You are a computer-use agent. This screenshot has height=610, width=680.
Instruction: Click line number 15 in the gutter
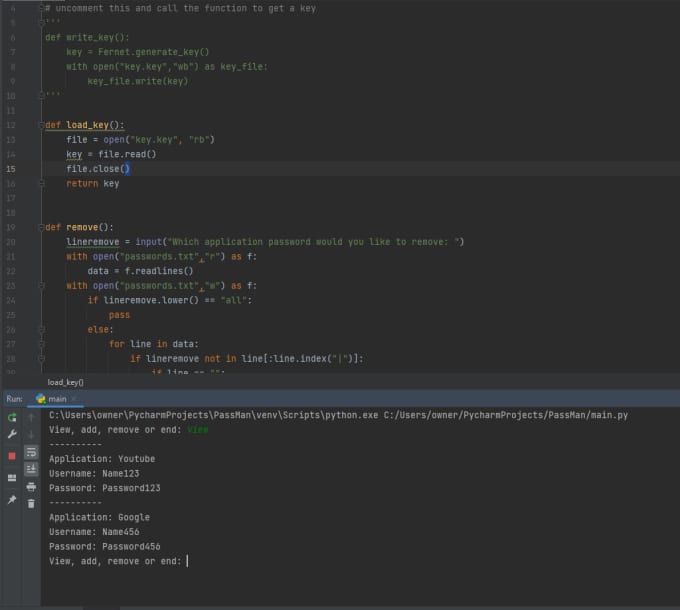pyautogui.click(x=11, y=169)
